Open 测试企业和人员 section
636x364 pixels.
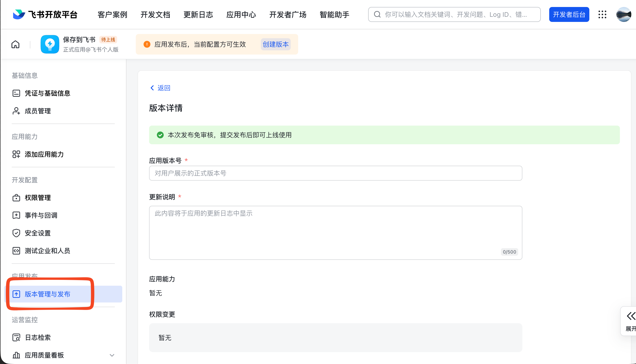(47, 251)
